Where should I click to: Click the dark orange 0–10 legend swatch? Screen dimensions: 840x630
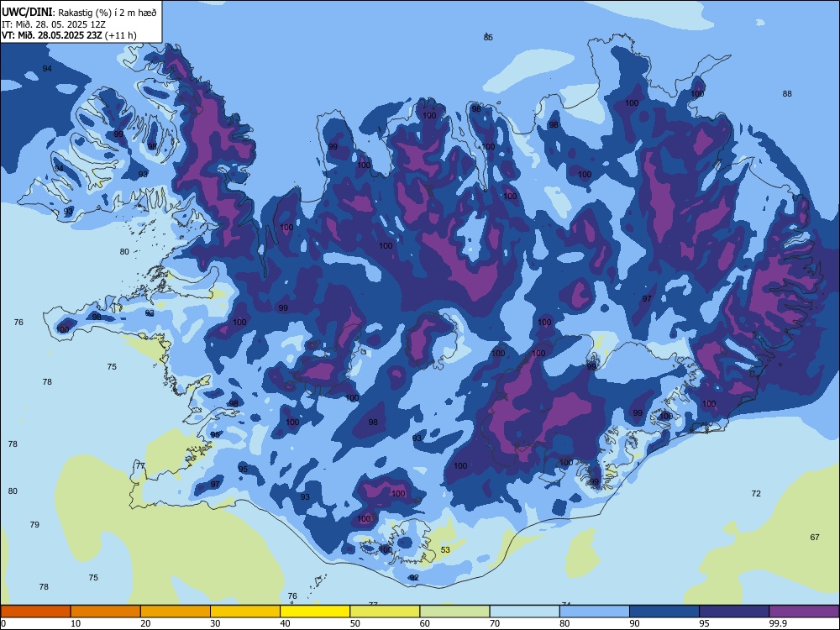[35, 612]
